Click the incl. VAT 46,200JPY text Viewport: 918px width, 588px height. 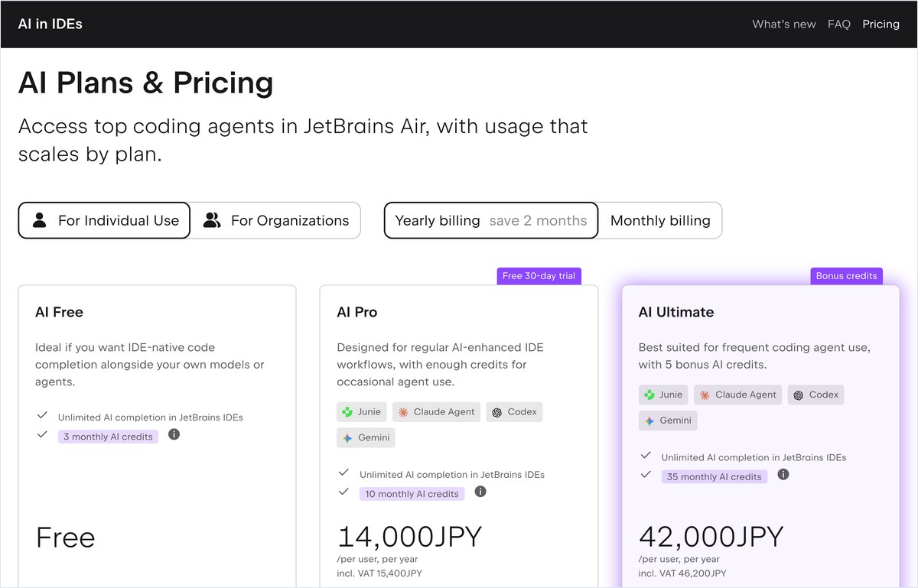tap(682, 573)
